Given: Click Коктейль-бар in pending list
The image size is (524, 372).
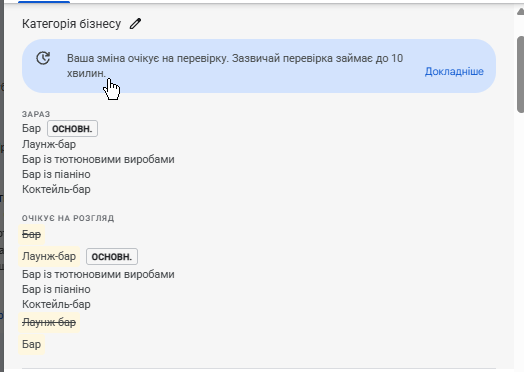Looking at the screenshot, I should 56,304.
